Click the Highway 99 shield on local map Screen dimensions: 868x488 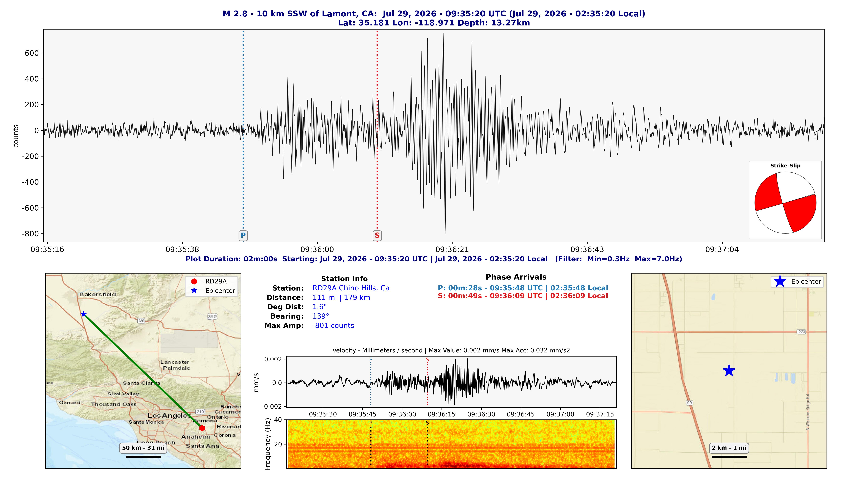point(689,403)
